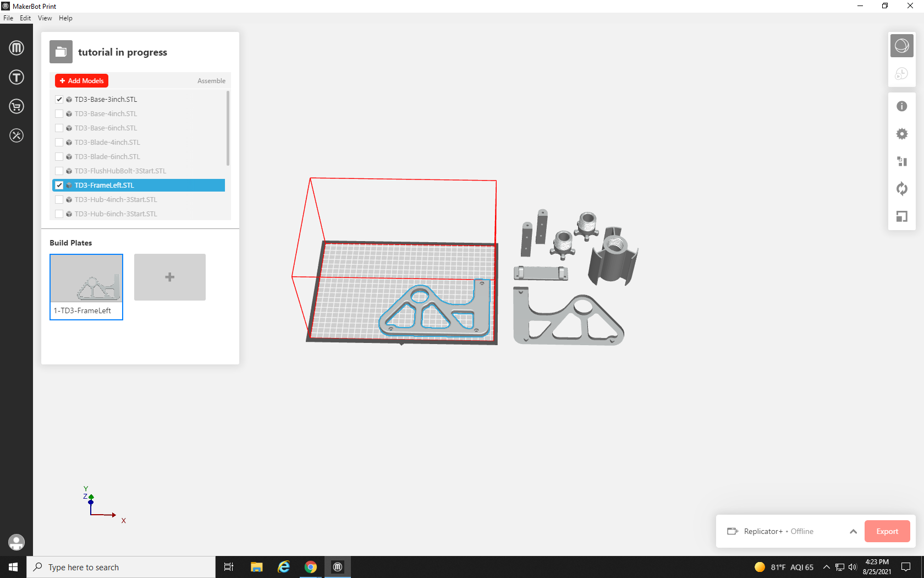Select TD3-Hub-4inch-3Start.STL file name
The height and width of the screenshot is (578, 924).
(116, 200)
